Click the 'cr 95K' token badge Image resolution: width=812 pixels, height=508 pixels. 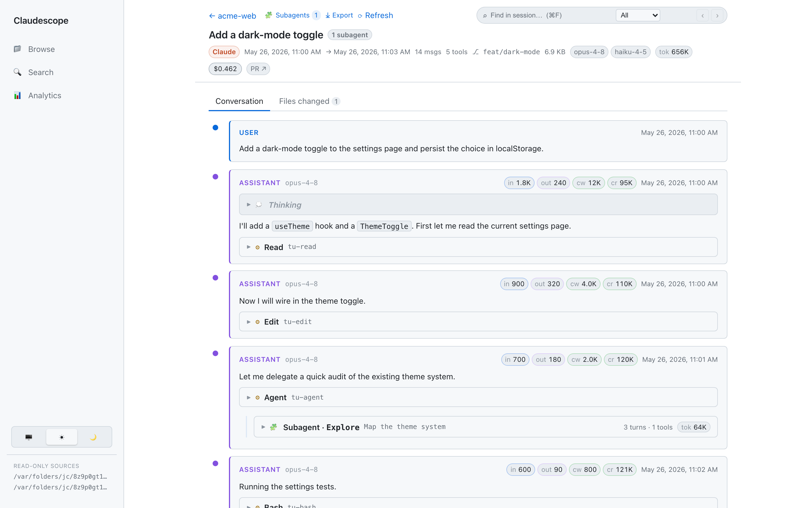[621, 183]
